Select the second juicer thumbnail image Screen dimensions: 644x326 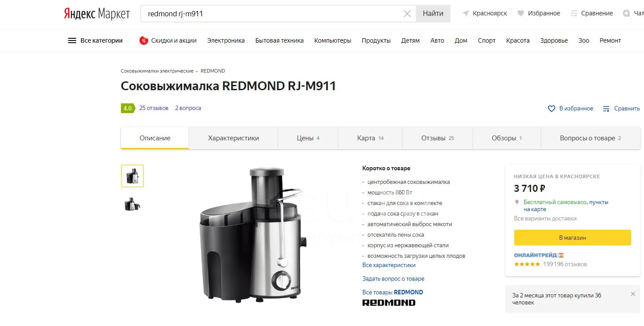(132, 204)
